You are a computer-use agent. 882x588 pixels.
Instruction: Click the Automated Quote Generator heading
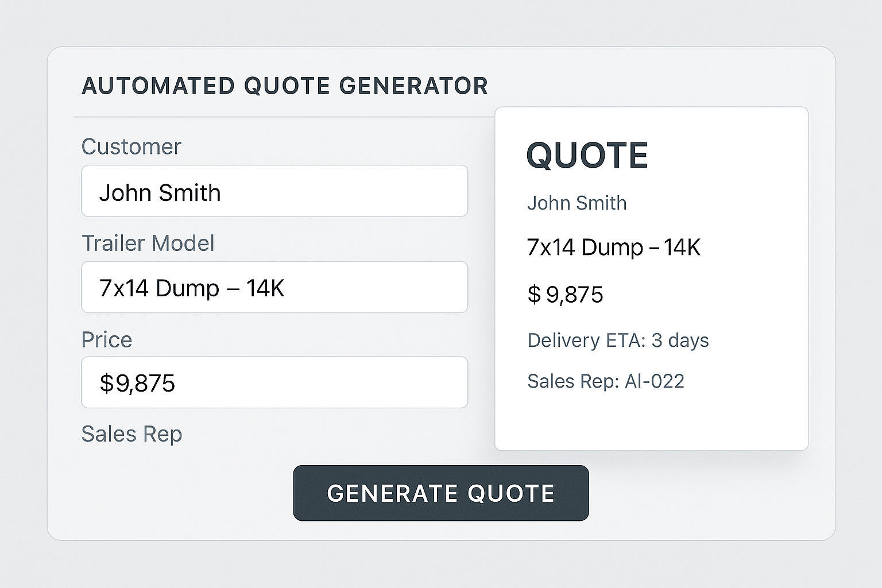click(x=285, y=86)
